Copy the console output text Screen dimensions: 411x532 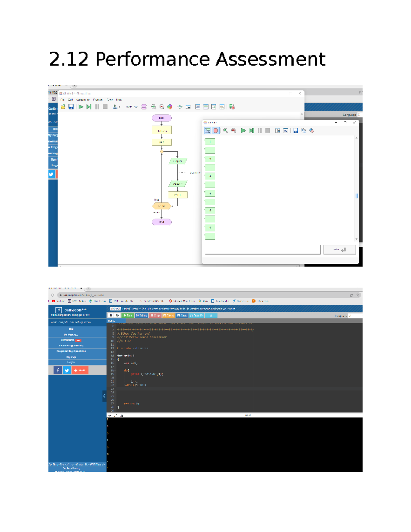tap(304, 131)
